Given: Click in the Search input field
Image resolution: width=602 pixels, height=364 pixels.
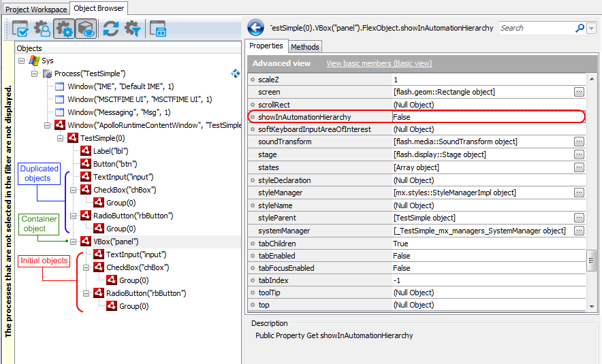Looking at the screenshot, I should [x=537, y=28].
